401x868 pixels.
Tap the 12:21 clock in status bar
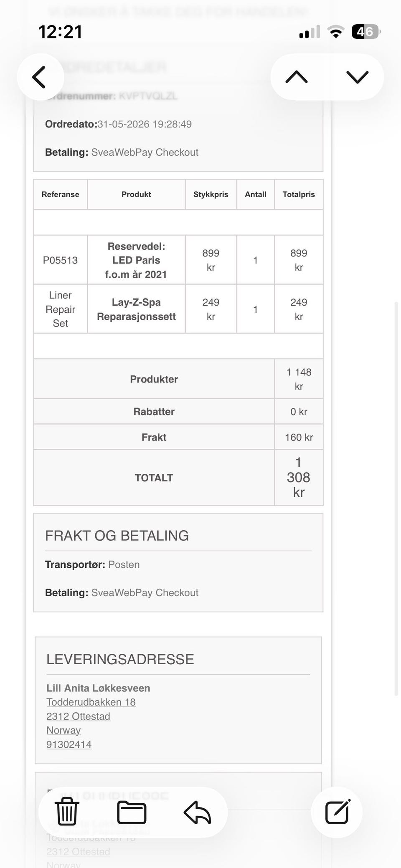pos(60,32)
